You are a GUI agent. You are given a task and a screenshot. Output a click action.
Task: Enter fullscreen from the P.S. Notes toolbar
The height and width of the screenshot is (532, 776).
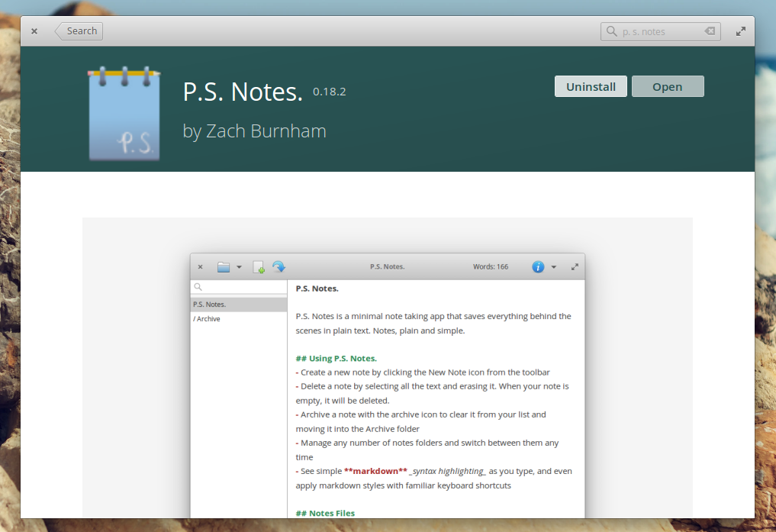(575, 266)
